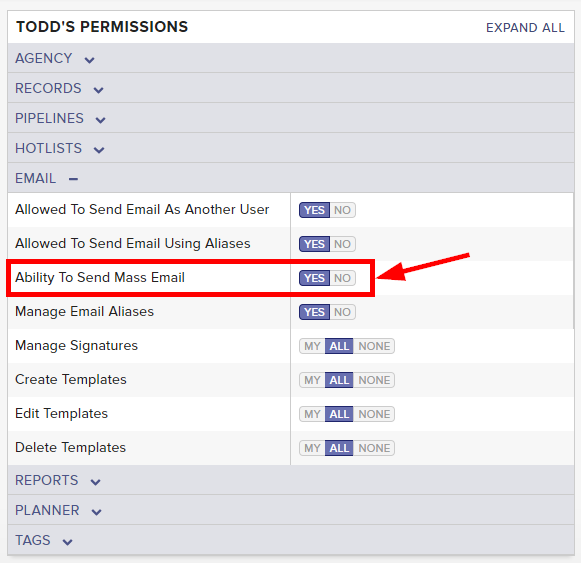Click EXPAND ALL link
The image size is (581, 563).
tap(525, 28)
